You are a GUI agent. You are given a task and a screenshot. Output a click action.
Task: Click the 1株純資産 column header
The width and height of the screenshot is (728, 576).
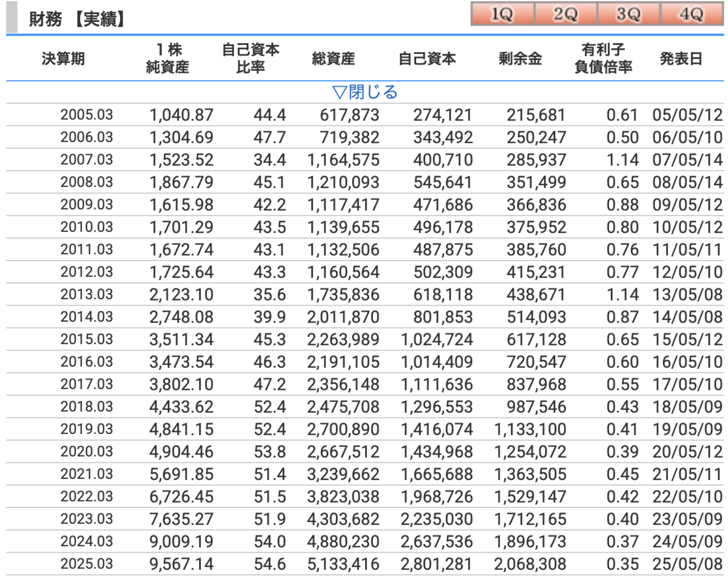[x=168, y=59]
